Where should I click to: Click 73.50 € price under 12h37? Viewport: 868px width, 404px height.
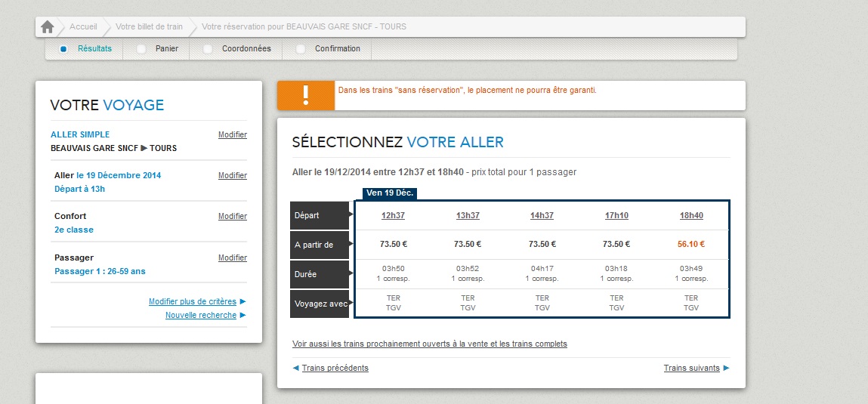(393, 244)
